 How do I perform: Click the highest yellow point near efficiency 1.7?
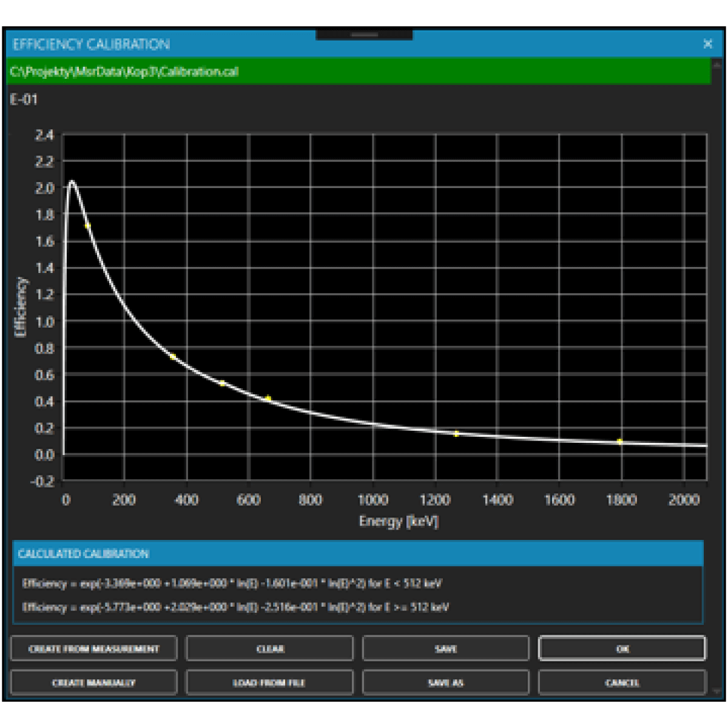pyautogui.click(x=87, y=226)
